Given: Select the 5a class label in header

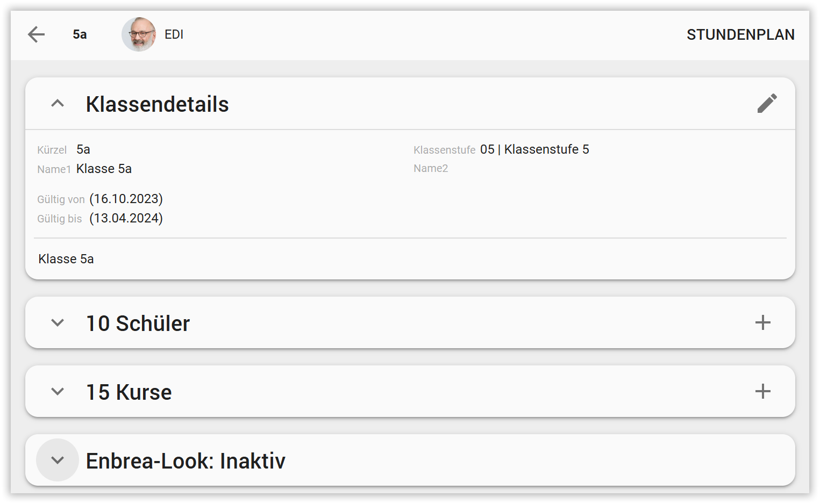Looking at the screenshot, I should coord(80,34).
